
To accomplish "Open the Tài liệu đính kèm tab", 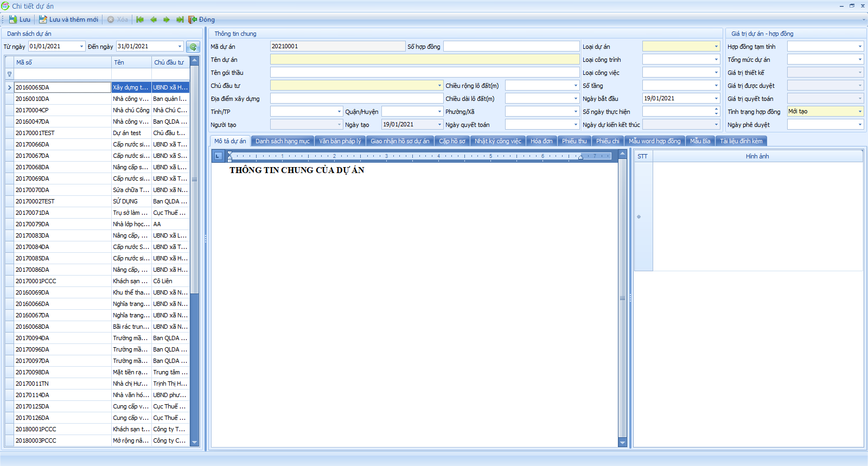I will coord(741,141).
